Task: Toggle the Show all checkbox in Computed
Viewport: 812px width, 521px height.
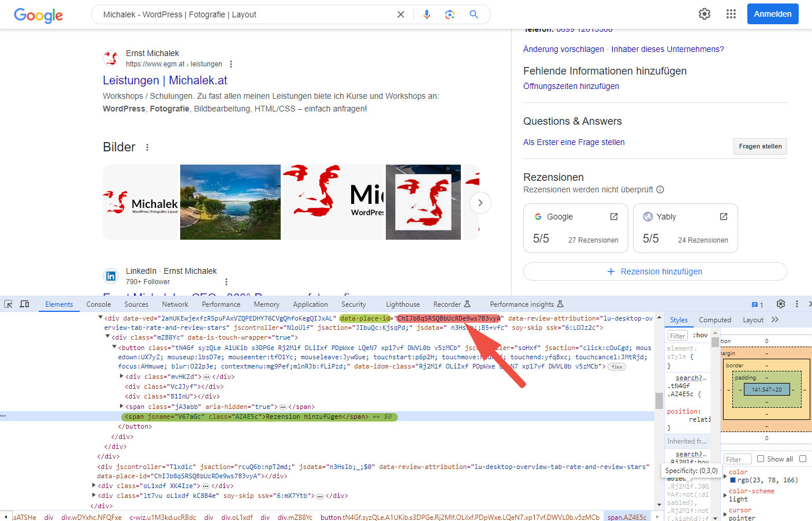Action: coord(761,459)
